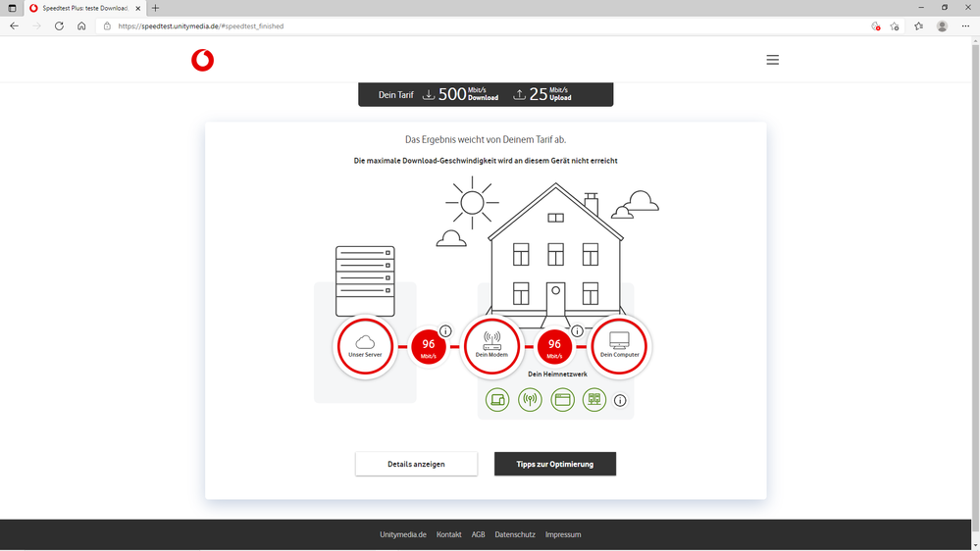Open the Kontakt footer link
980x551 pixels.
click(x=448, y=534)
